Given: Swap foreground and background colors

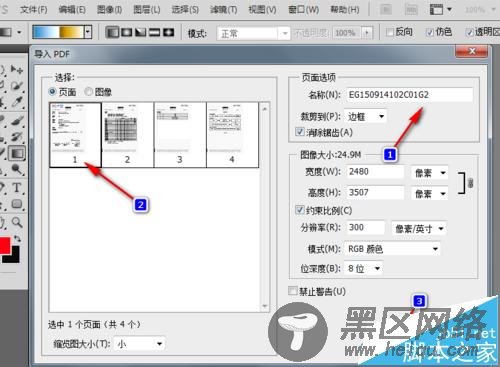Looking at the screenshot, I should point(17,239).
